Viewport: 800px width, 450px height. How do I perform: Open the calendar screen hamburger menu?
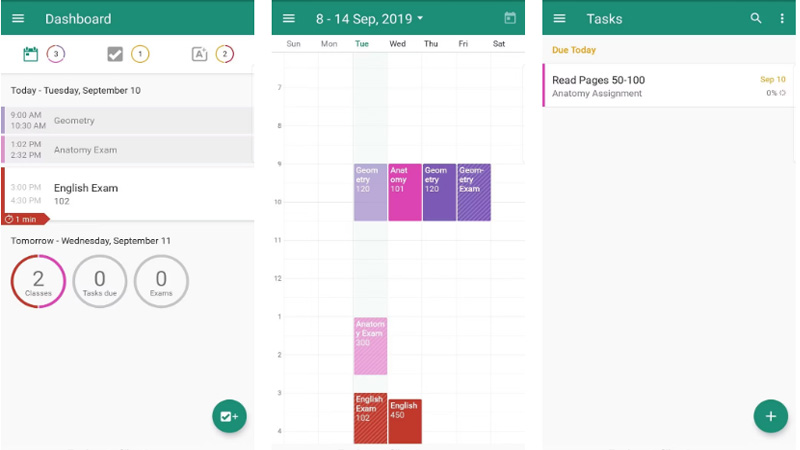click(x=289, y=19)
